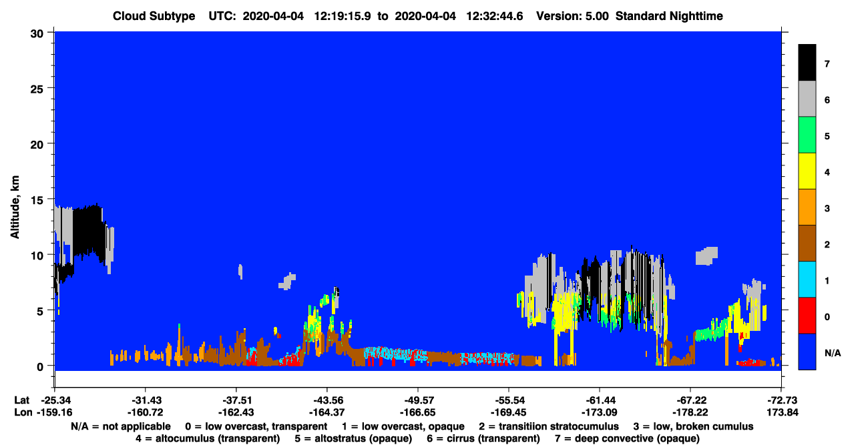The image size is (868, 445).
Task: Click legend text '2 = transitiion stratocumulus'
Action: pyautogui.click(x=548, y=426)
